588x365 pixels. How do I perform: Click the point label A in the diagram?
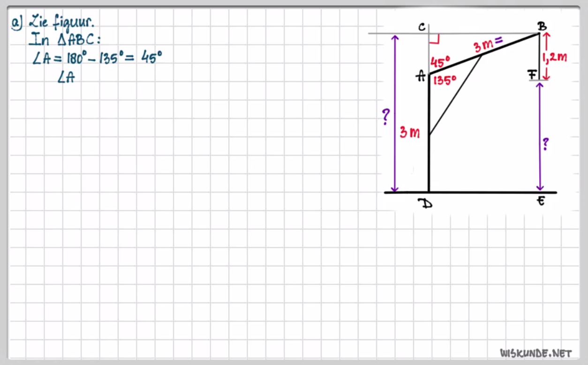click(422, 77)
